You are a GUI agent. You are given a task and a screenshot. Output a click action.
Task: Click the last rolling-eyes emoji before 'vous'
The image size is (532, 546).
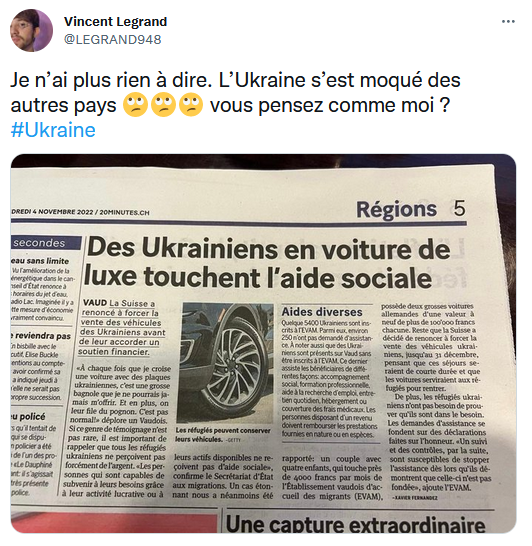coord(191,105)
